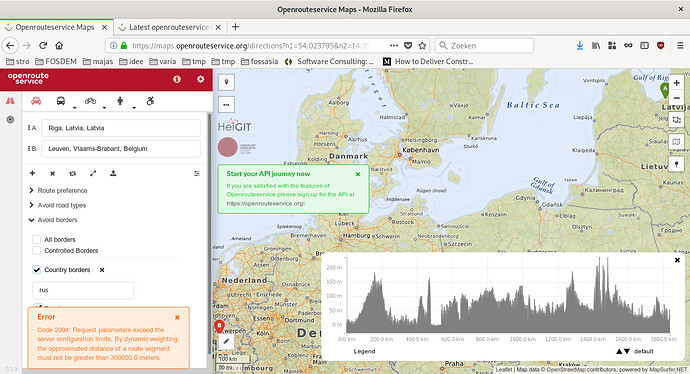Open a new browser tab
690x374 pixels.
[235, 27]
